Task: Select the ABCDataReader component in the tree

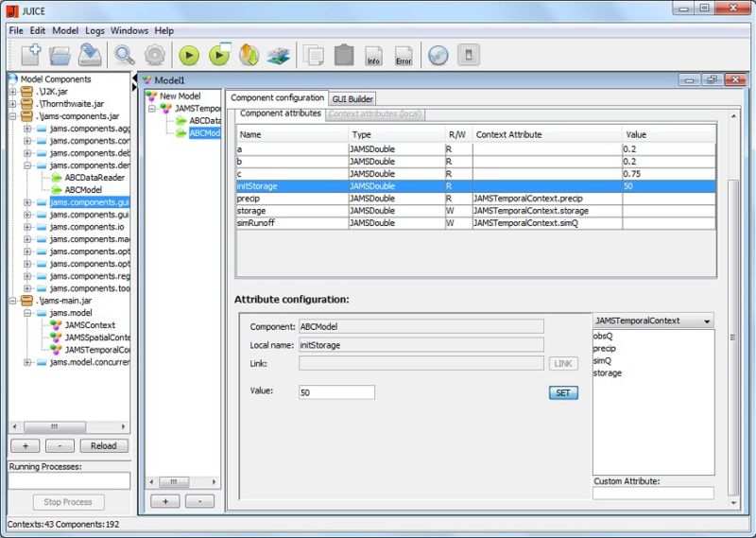Action: [x=95, y=178]
